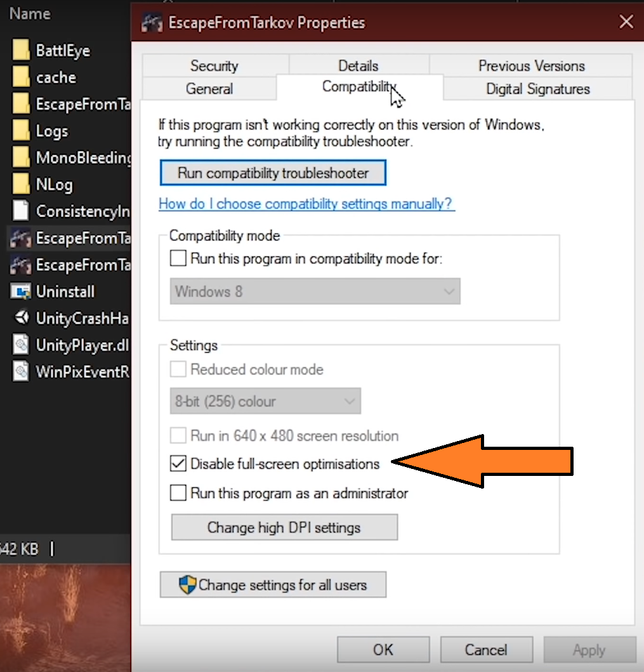The width and height of the screenshot is (644, 672).
Task: Switch to the Digital Signatures tab
Action: [538, 89]
